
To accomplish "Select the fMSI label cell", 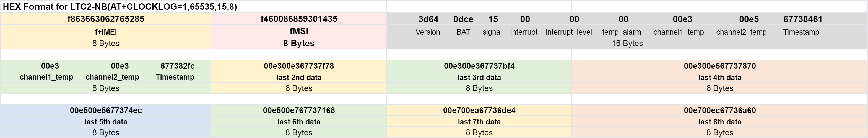I will pyautogui.click(x=299, y=31).
